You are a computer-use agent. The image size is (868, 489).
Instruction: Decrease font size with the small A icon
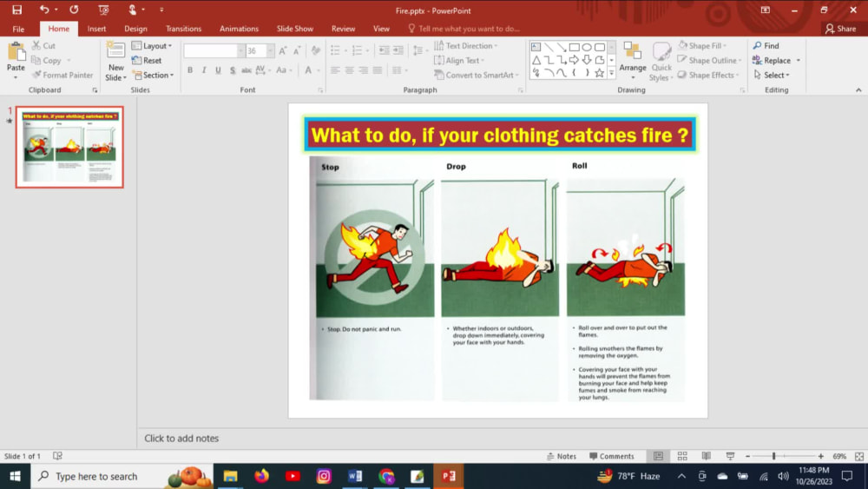[x=297, y=51]
